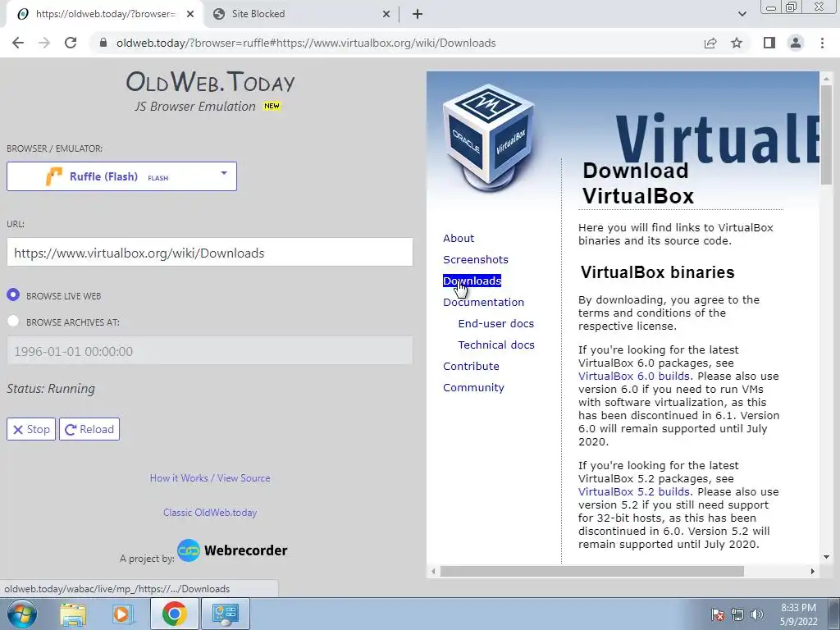Click the Download VirtualBox heading
The image size is (840, 630).
pos(638,183)
